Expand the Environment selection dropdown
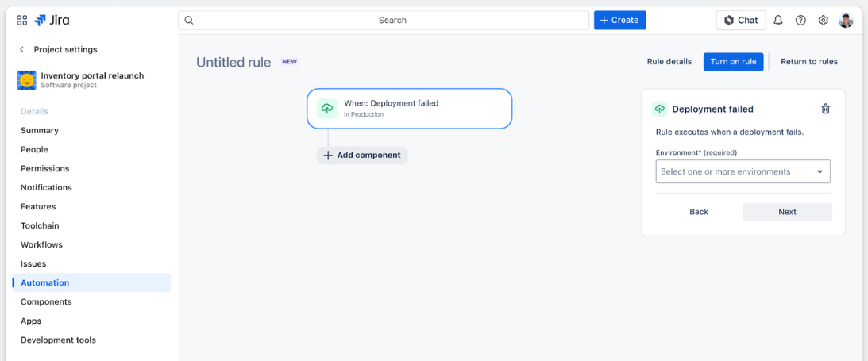Image resolution: width=868 pixels, height=361 pixels. point(743,171)
